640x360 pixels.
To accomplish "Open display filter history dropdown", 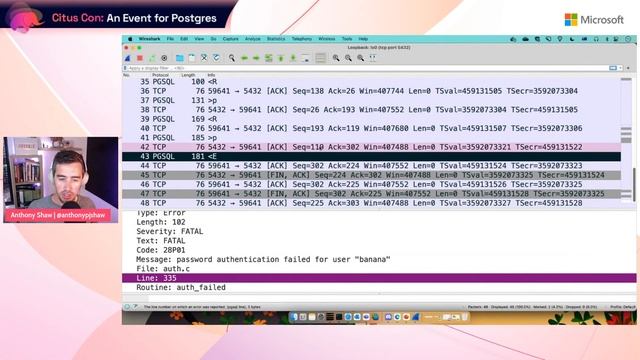I will 620,68.
